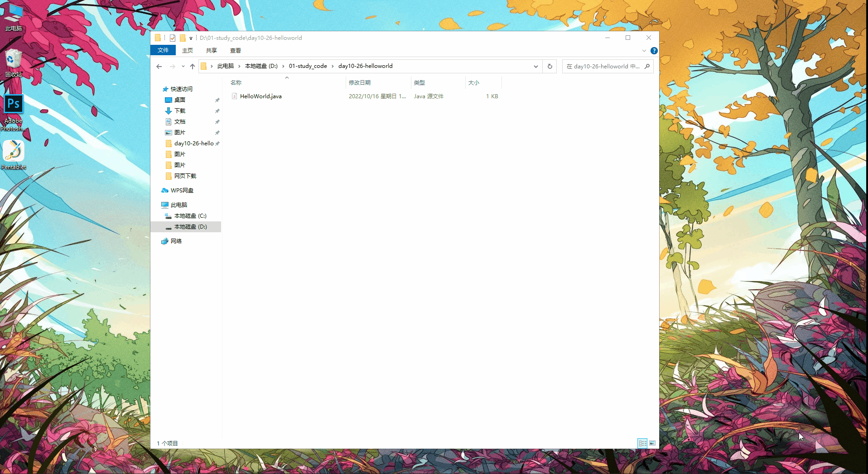Go up one folder level
The image size is (868, 474).
pyautogui.click(x=193, y=67)
